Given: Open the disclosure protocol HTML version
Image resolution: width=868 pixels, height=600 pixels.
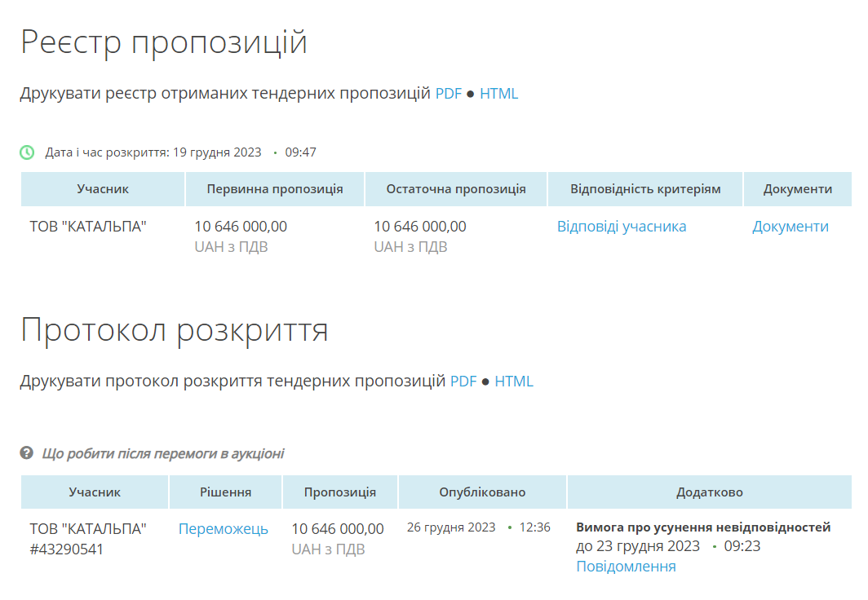Looking at the screenshot, I should tap(514, 381).
